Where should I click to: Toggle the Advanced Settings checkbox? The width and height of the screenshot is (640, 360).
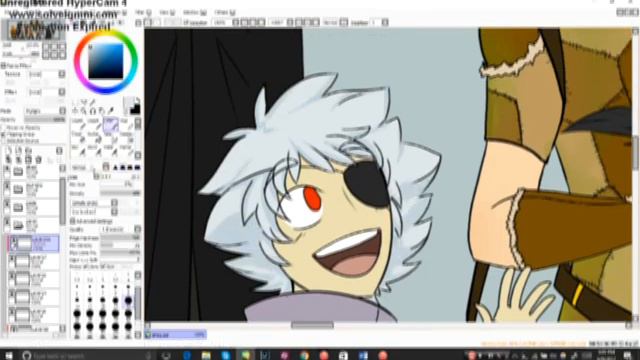click(x=73, y=221)
